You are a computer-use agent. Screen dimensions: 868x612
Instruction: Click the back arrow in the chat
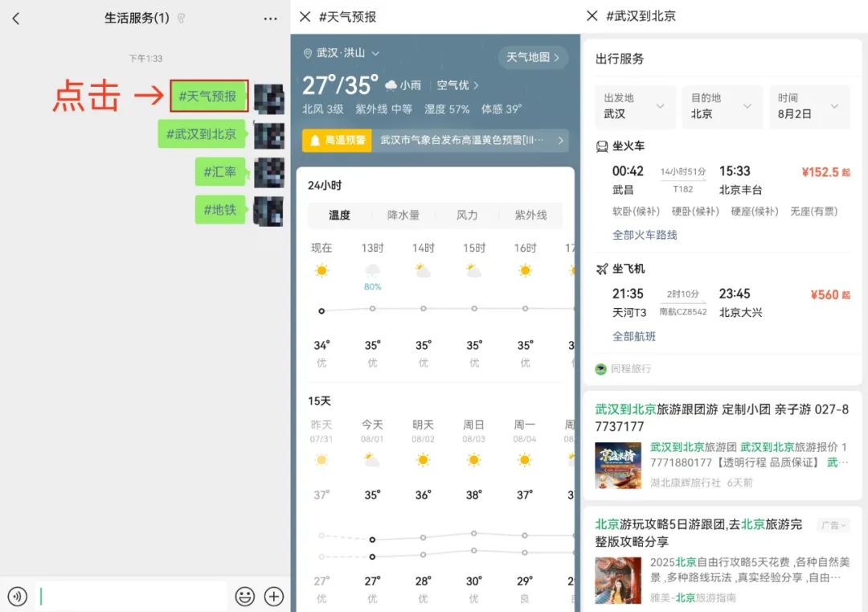(x=17, y=18)
